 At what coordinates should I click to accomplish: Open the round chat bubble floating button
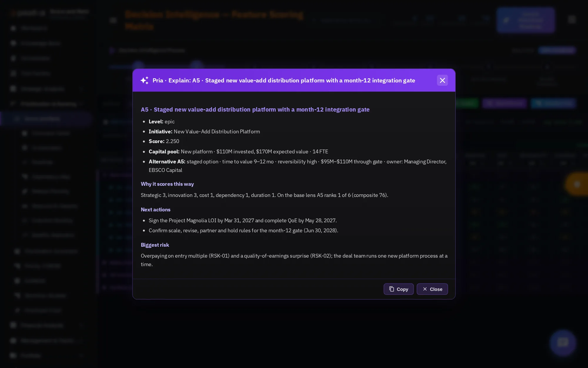point(563,342)
